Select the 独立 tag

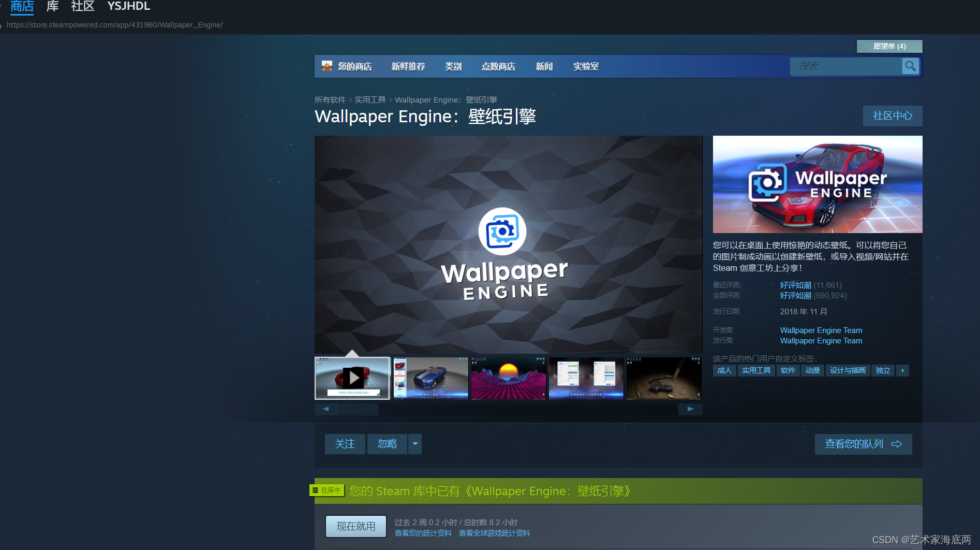tap(883, 370)
